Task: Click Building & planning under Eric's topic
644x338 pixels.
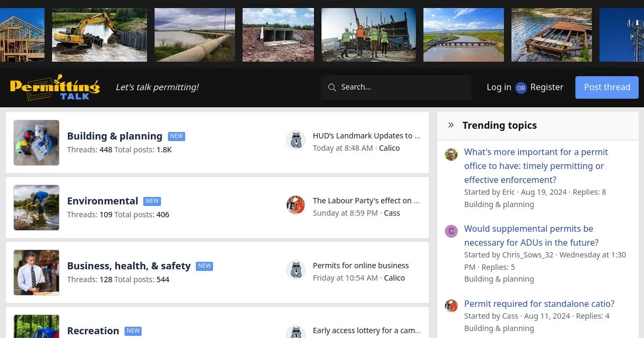Action: pos(499,204)
